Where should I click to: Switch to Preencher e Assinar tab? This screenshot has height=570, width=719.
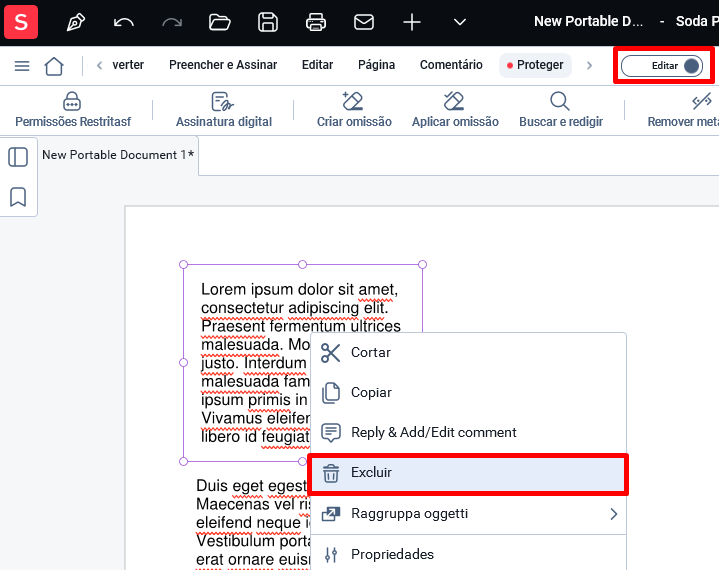tap(223, 65)
